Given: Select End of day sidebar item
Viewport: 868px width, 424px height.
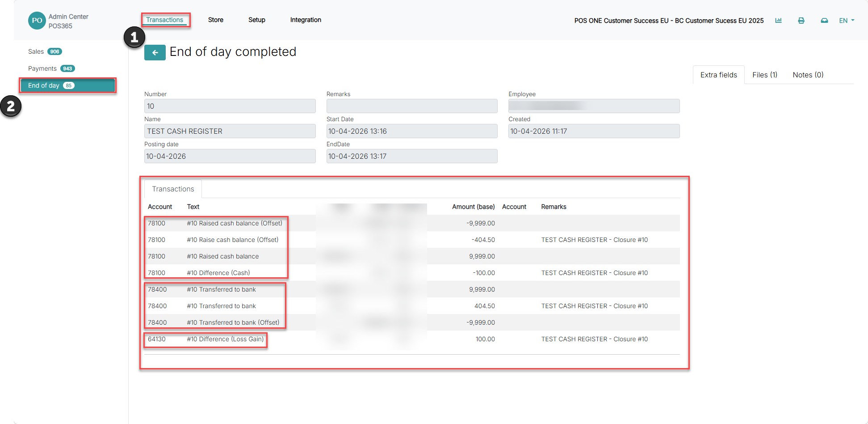Looking at the screenshot, I should [68, 85].
